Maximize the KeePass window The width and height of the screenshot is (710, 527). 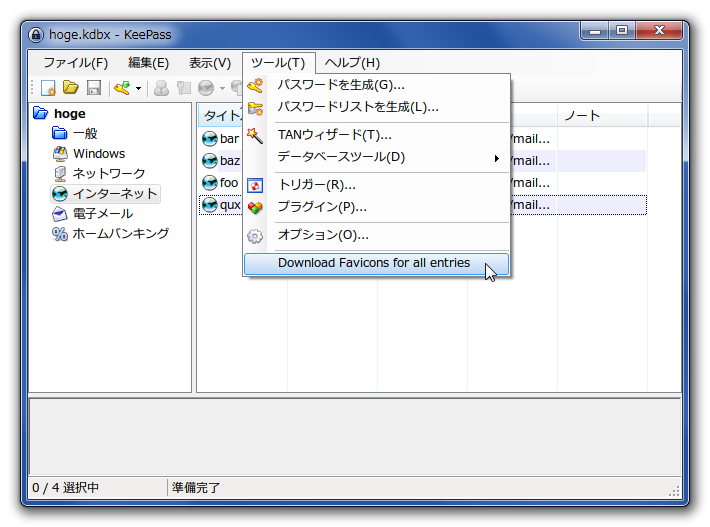622,31
